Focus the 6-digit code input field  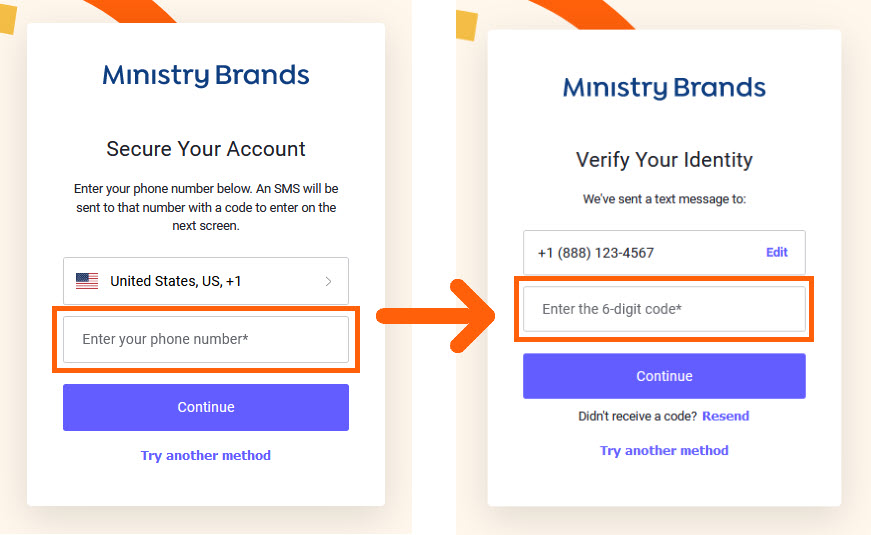tap(664, 309)
